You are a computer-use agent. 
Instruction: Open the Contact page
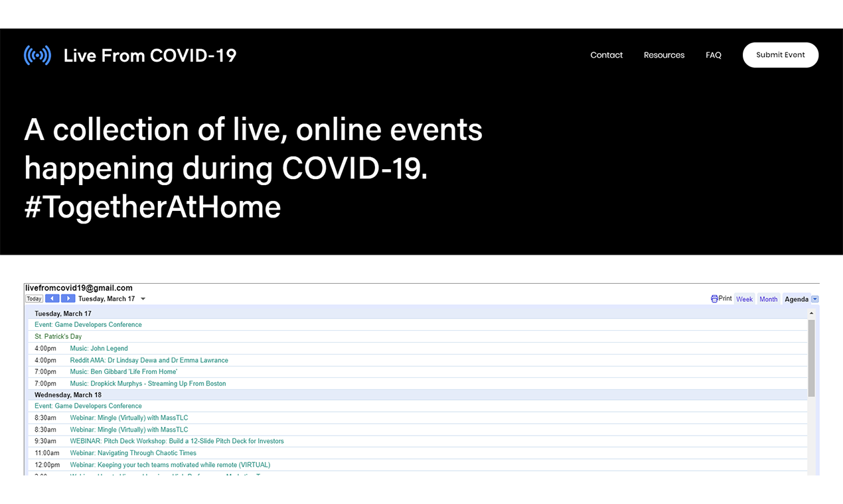coord(606,55)
